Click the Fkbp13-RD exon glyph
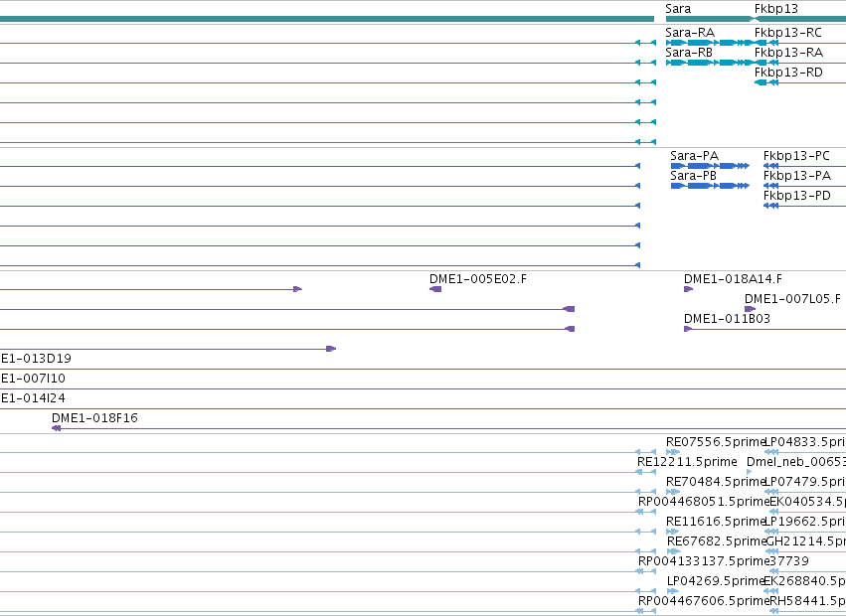846x616 pixels. point(761,82)
